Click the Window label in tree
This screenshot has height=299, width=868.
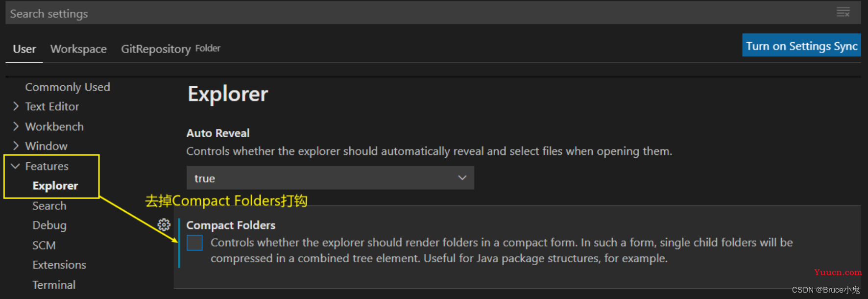(x=47, y=146)
